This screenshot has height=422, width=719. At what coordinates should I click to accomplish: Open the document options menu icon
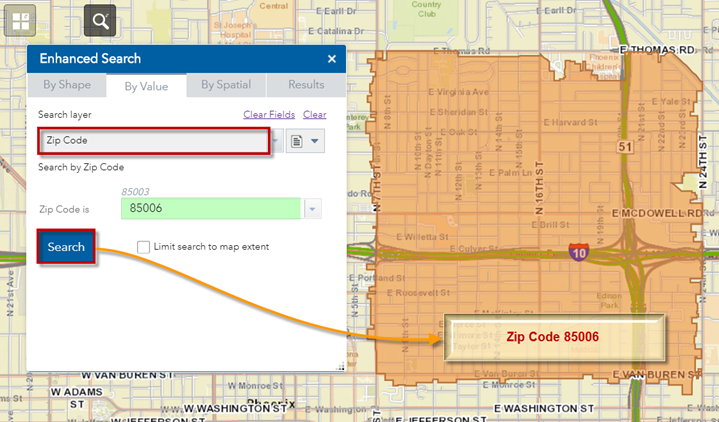(x=305, y=141)
